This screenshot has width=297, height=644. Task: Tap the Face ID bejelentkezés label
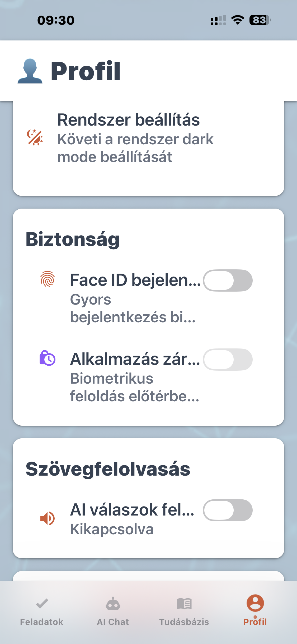point(135,280)
